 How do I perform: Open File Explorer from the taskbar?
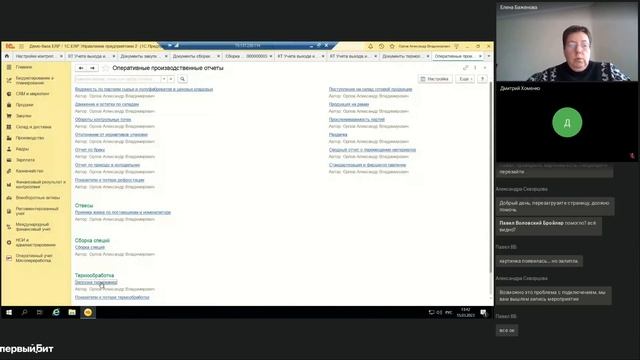pyautogui.click(x=72, y=312)
